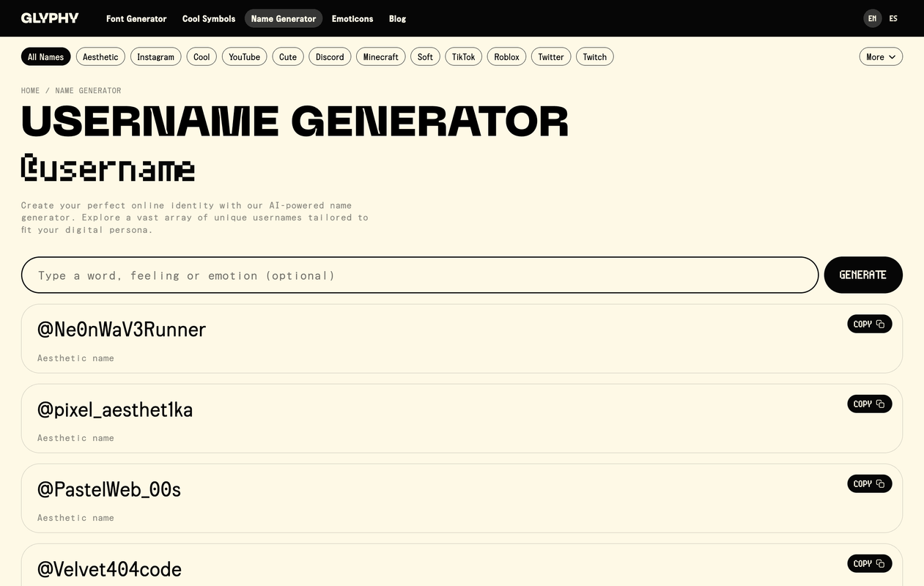Image resolution: width=924 pixels, height=586 pixels.
Task: Open Cool Symbols nav item
Action: tap(209, 18)
